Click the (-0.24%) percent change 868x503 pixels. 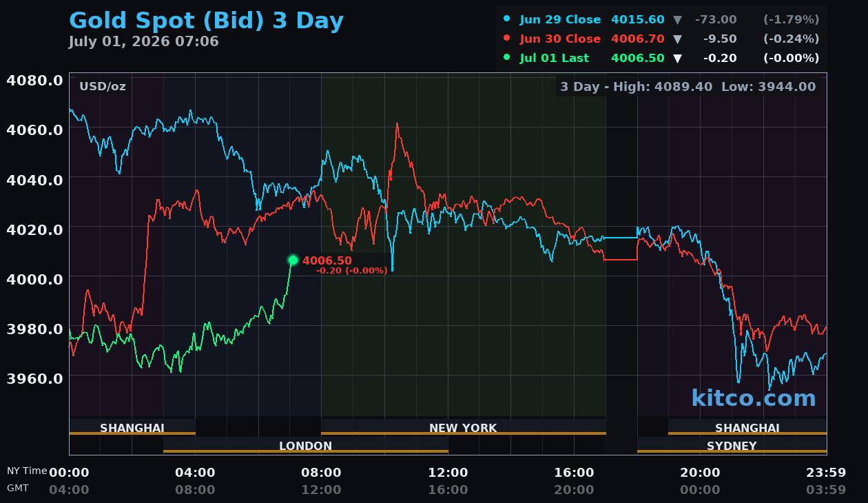click(792, 39)
